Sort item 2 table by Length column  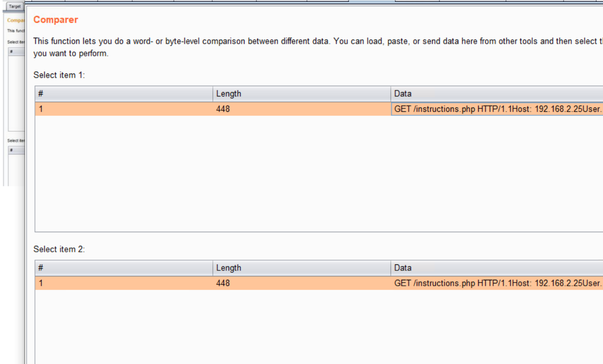tap(302, 268)
